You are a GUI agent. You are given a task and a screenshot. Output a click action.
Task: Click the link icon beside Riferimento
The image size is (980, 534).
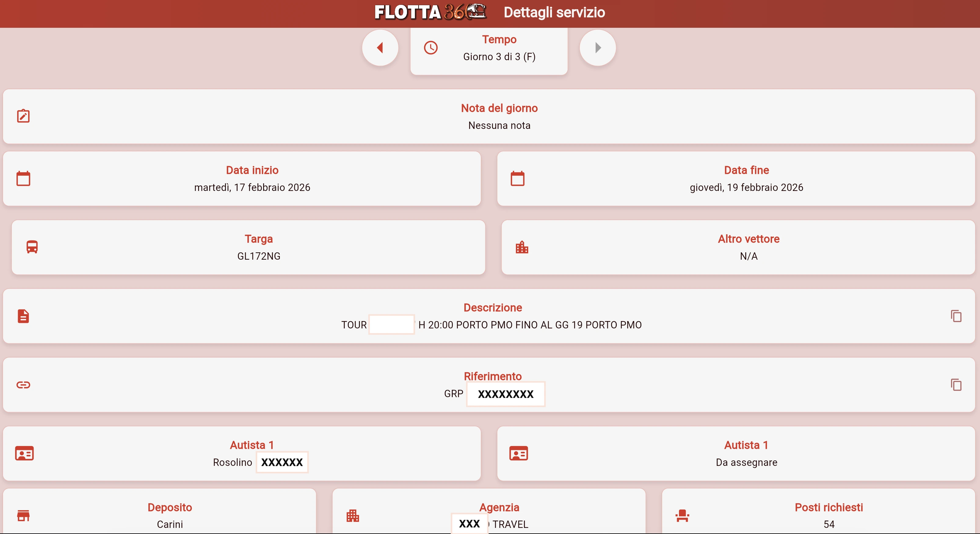click(24, 384)
